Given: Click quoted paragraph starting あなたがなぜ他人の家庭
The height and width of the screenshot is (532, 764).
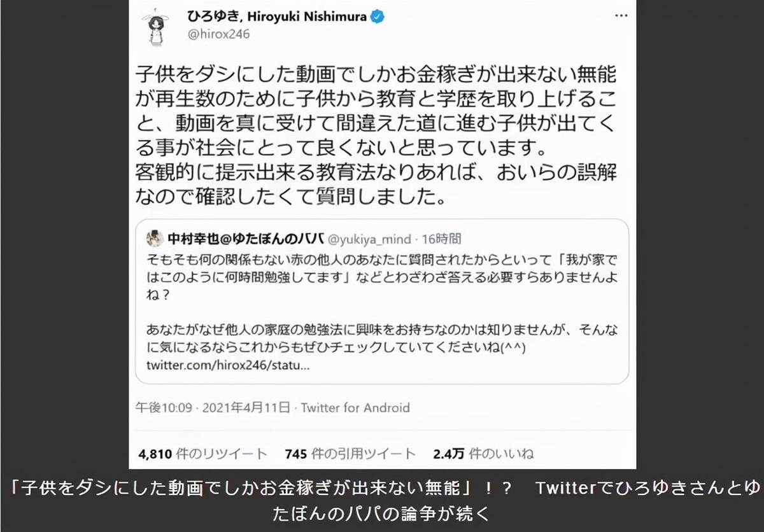Looking at the screenshot, I should click(x=382, y=340).
